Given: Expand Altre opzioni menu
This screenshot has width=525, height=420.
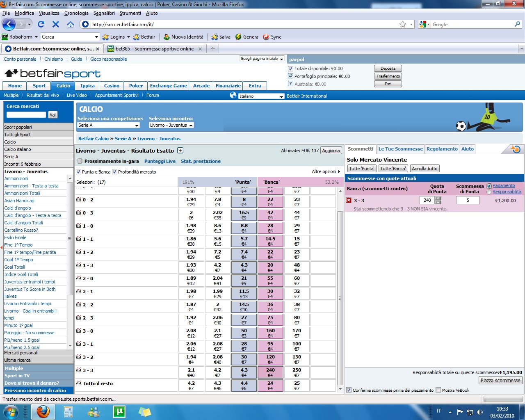Looking at the screenshot, I should 326,171.
